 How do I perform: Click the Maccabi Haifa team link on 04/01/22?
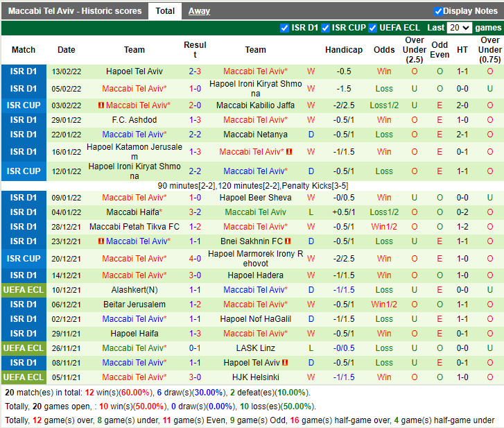coord(134,212)
